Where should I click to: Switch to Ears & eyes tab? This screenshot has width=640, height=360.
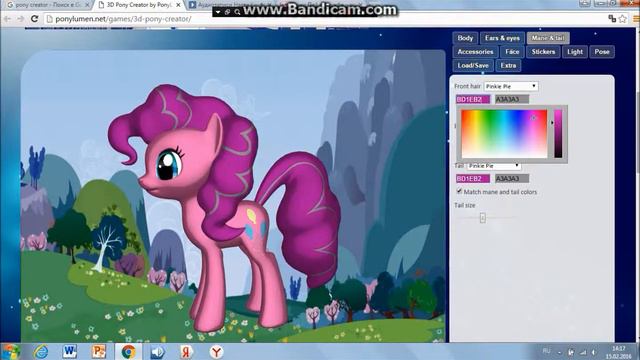click(502, 38)
